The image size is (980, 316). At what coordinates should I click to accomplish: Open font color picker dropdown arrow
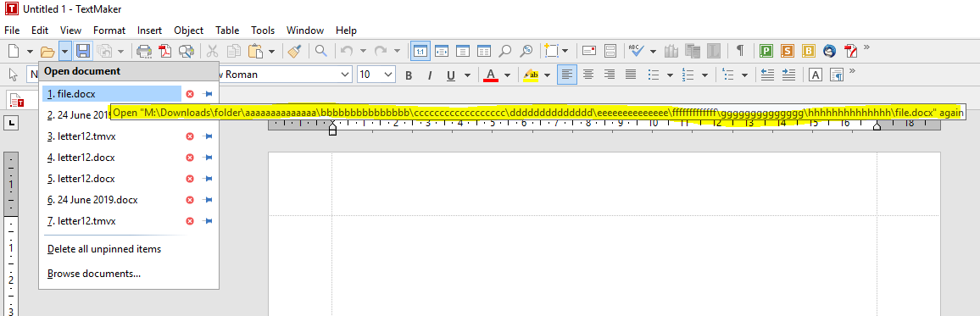pyautogui.click(x=507, y=75)
